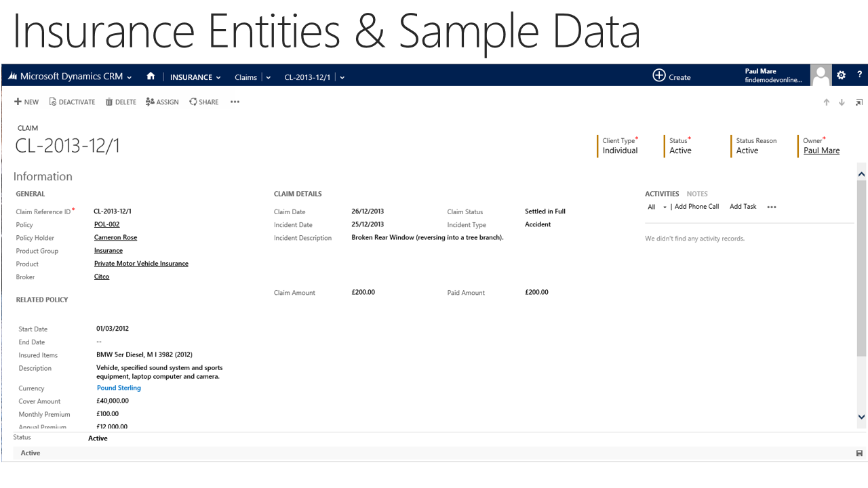The image size is (868, 488).
Task: Open the All activities filter dropdown
Action: point(657,207)
